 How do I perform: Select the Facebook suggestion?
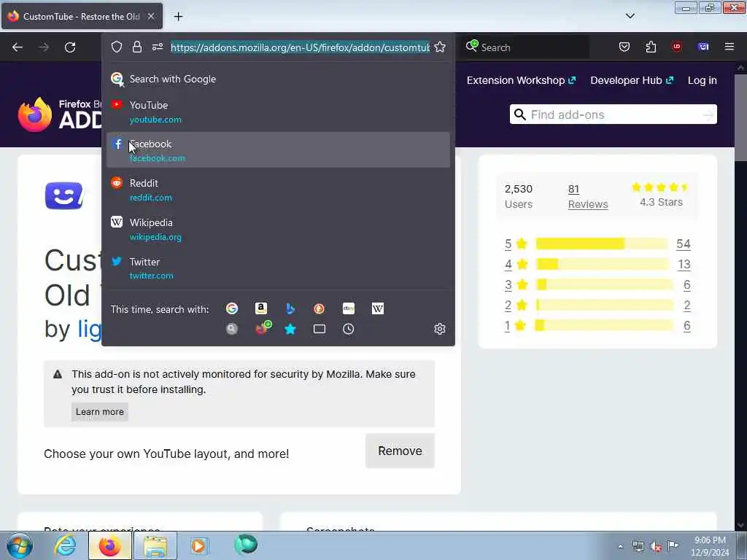(x=278, y=150)
